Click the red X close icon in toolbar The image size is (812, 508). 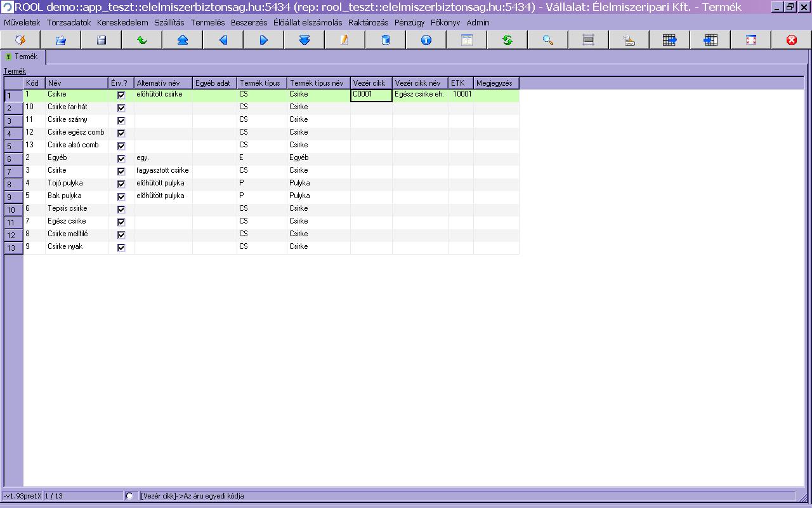(791, 40)
